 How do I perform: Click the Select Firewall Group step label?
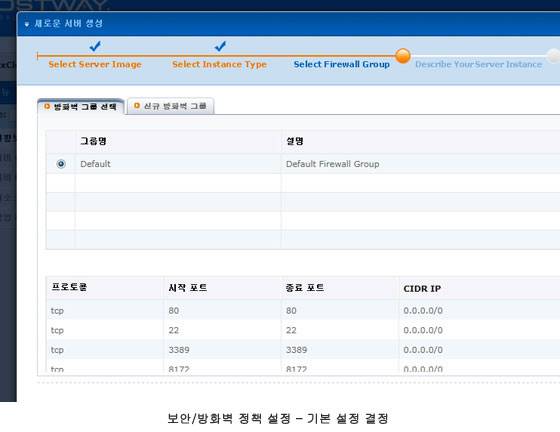(x=342, y=64)
